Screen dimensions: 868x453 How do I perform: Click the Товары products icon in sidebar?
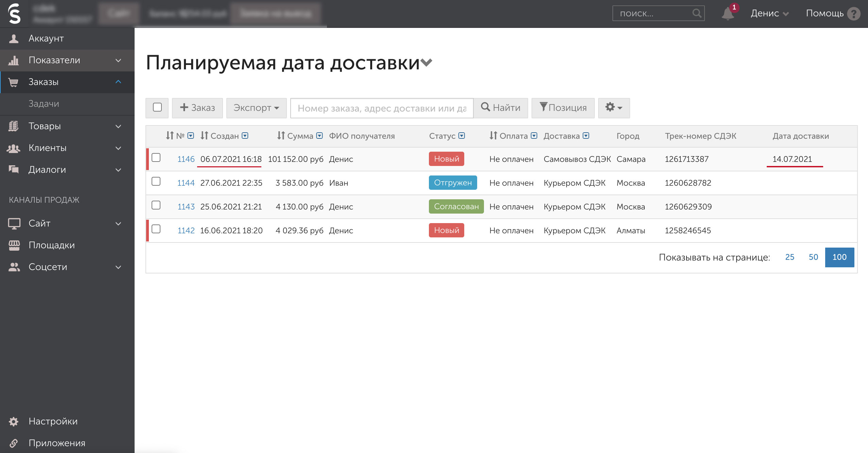[14, 126]
